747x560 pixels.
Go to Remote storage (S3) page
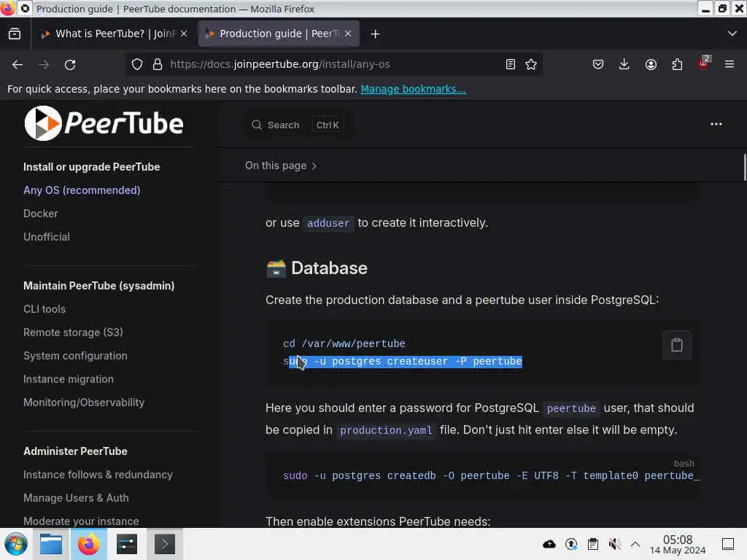(x=74, y=332)
